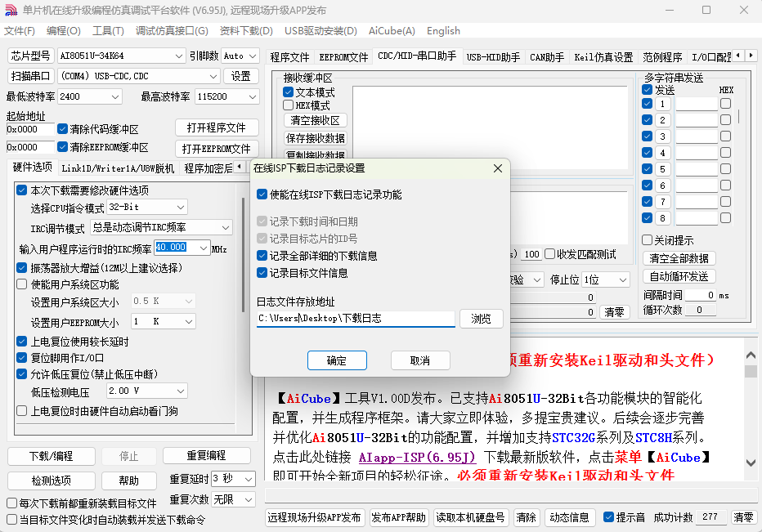The width and height of the screenshot is (762, 532).
Task: Open the 设置用户EEPROM大小 dropdown
Action: point(164,321)
